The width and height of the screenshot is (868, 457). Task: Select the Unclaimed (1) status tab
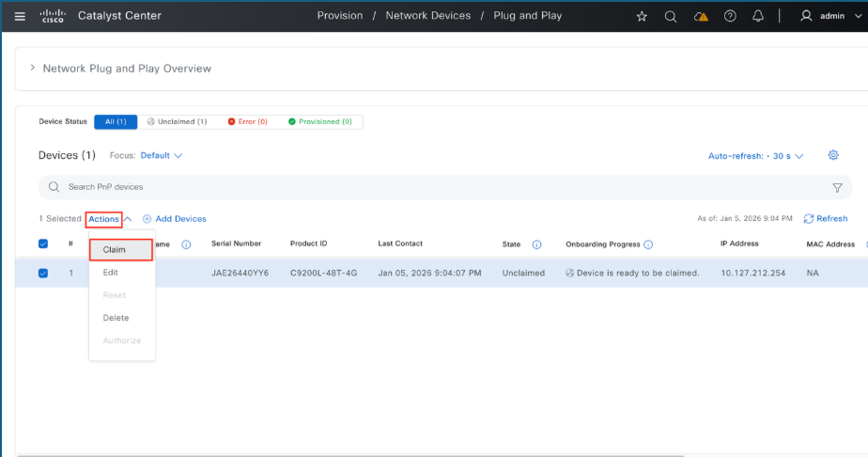pyautogui.click(x=177, y=122)
